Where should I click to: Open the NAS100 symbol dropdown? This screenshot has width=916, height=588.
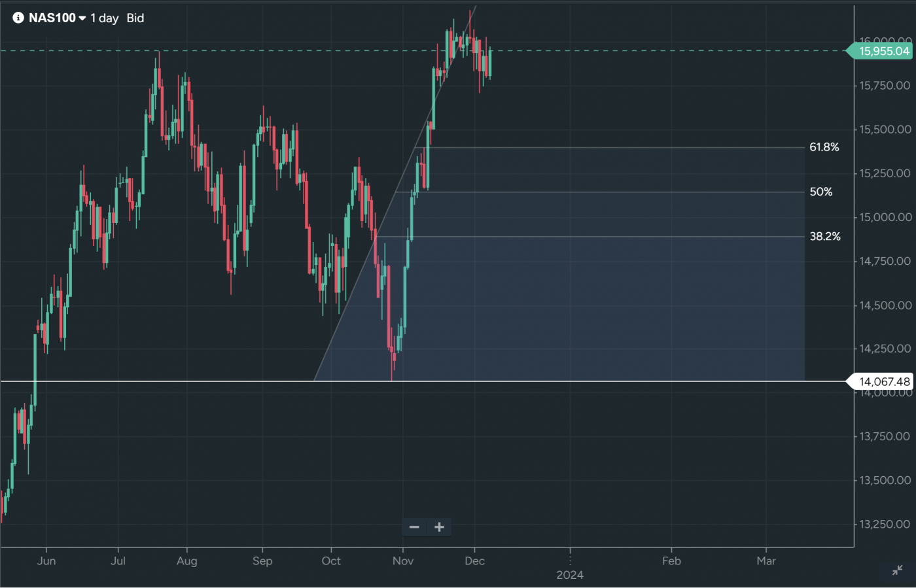(x=58, y=18)
